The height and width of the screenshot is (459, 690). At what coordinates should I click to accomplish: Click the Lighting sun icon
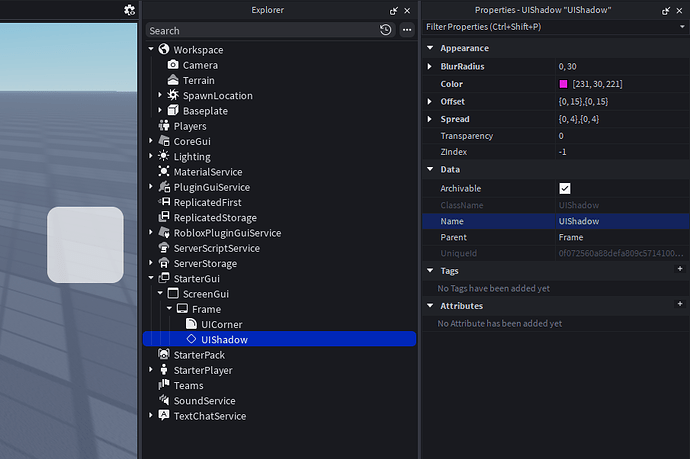[x=164, y=156]
